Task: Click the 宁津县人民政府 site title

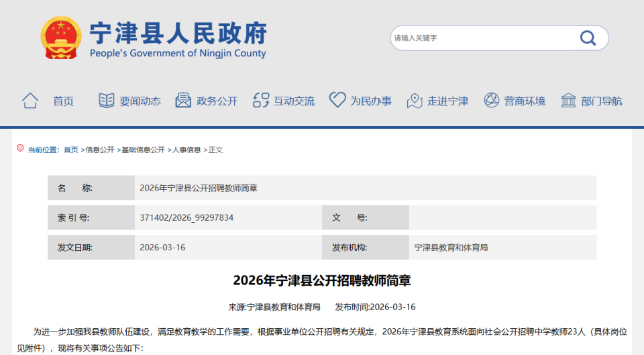Action: [x=178, y=33]
